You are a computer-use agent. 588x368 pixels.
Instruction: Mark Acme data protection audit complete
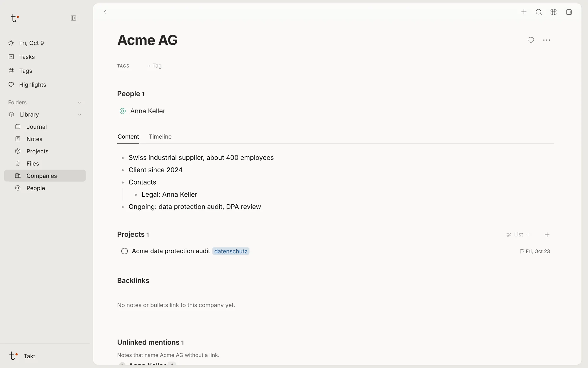tap(124, 251)
